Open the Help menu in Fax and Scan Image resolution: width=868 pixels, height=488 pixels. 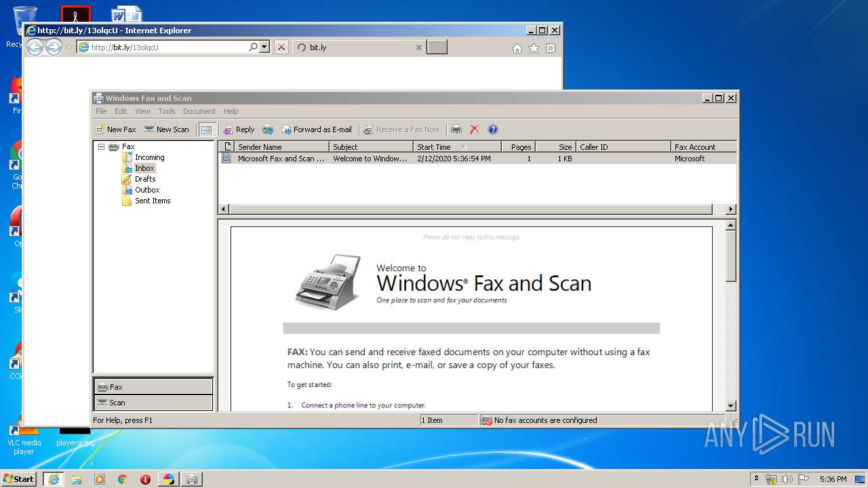(231, 111)
